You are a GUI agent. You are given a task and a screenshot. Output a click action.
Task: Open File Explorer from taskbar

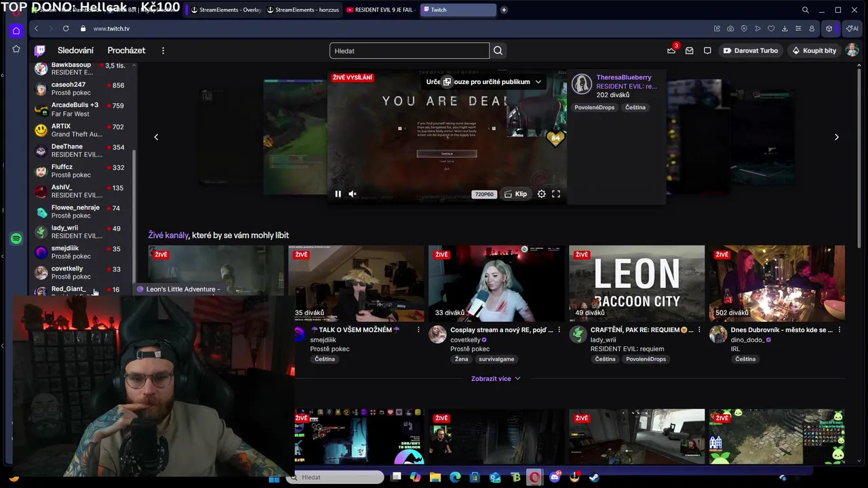click(435, 477)
